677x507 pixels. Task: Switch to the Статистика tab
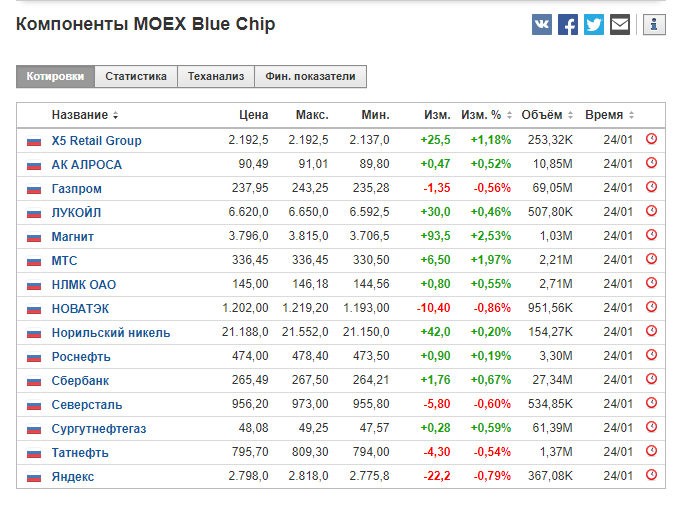[x=136, y=76]
